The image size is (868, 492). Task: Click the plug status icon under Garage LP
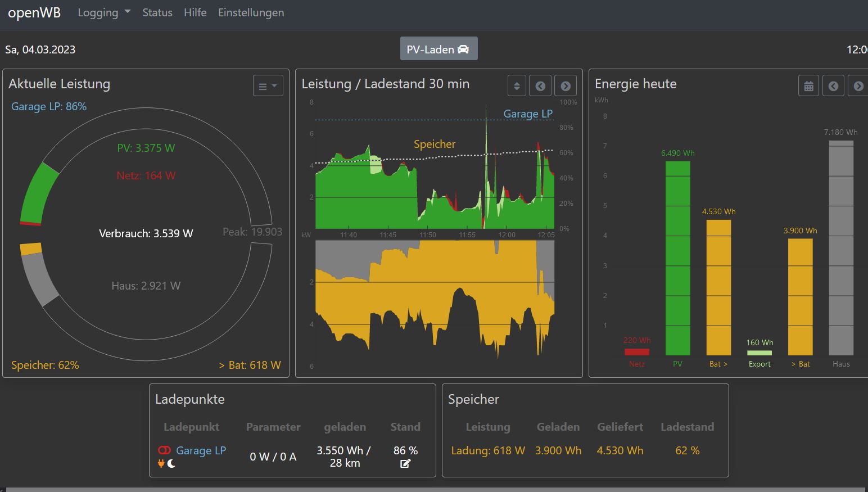pos(161,464)
